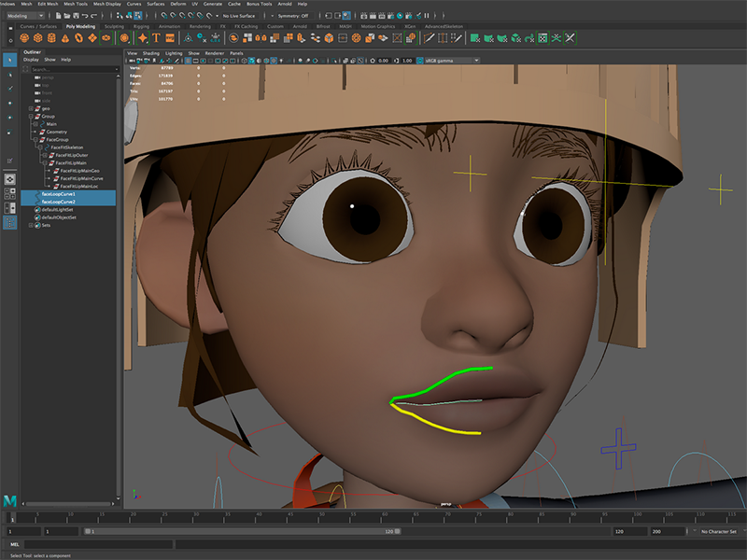Click the polygon cone shelf icon
This screenshot has width=747, height=560.
[65, 38]
